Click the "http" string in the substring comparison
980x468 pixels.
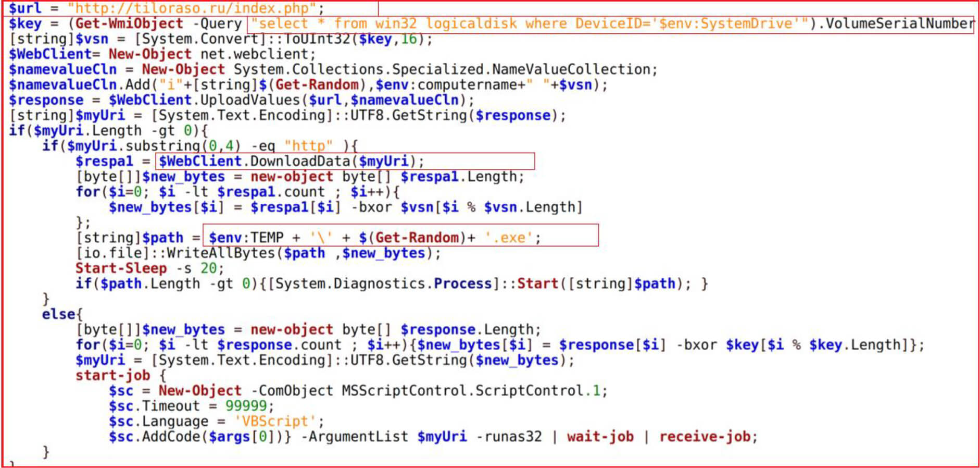[309, 146]
